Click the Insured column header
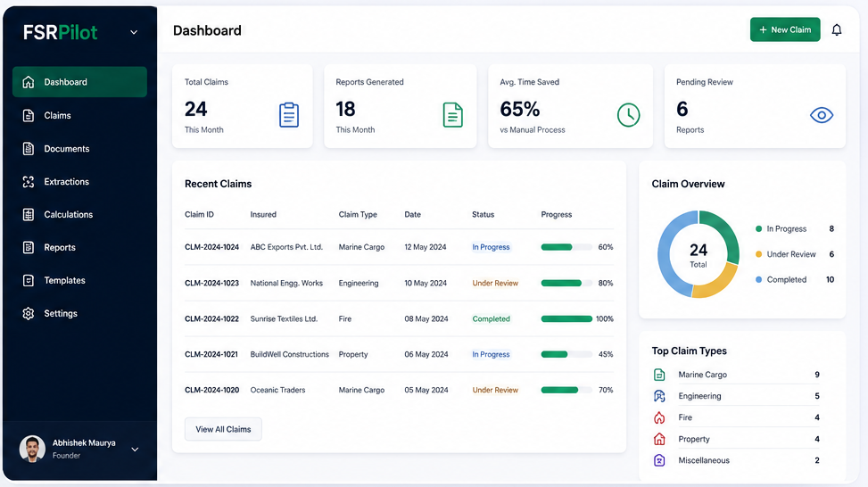 pos(263,214)
